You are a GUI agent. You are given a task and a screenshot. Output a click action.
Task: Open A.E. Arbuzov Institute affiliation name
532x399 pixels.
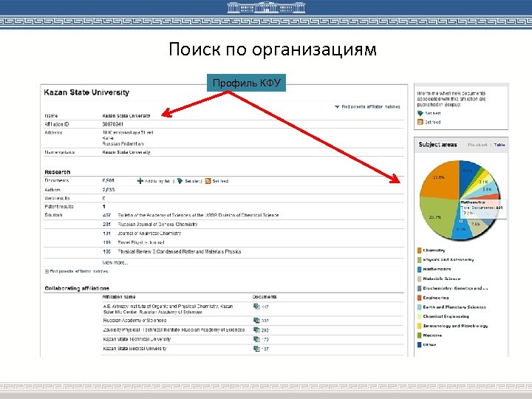coord(168,309)
